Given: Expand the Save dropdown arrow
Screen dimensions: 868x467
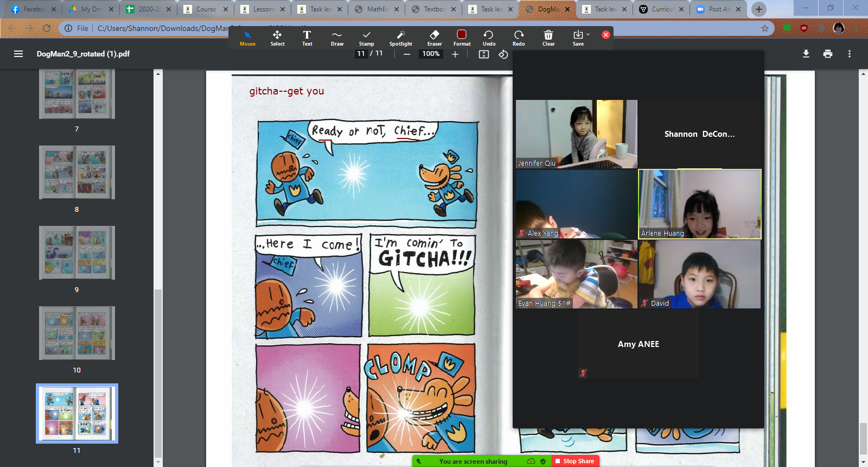Looking at the screenshot, I should [x=588, y=34].
